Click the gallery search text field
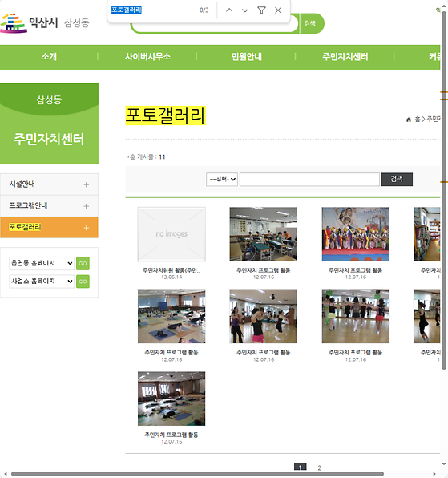 pos(309,180)
